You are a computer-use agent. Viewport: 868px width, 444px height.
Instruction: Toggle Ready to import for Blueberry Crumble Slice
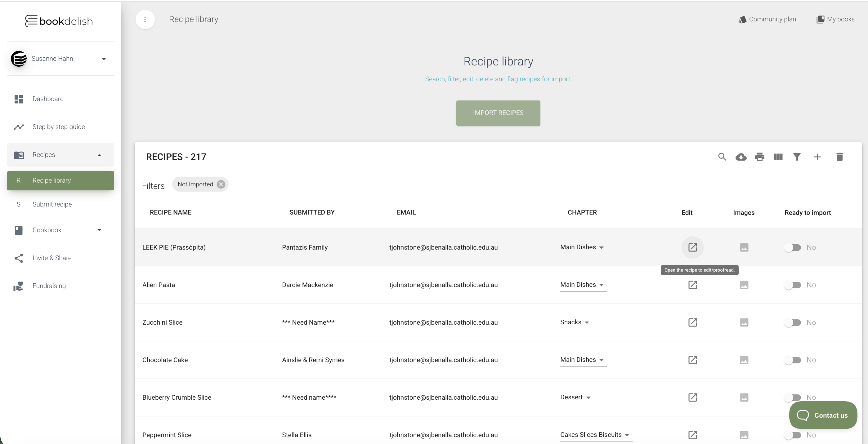click(x=792, y=397)
